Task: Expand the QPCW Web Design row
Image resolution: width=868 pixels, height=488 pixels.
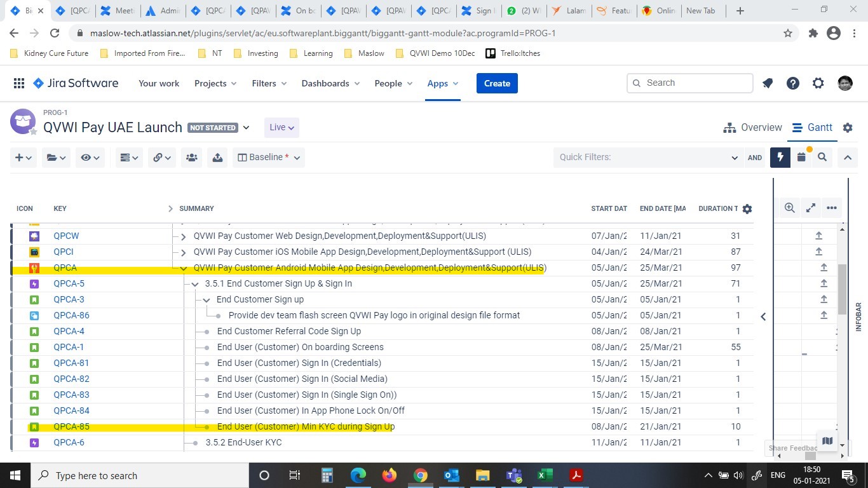Action: click(183, 236)
